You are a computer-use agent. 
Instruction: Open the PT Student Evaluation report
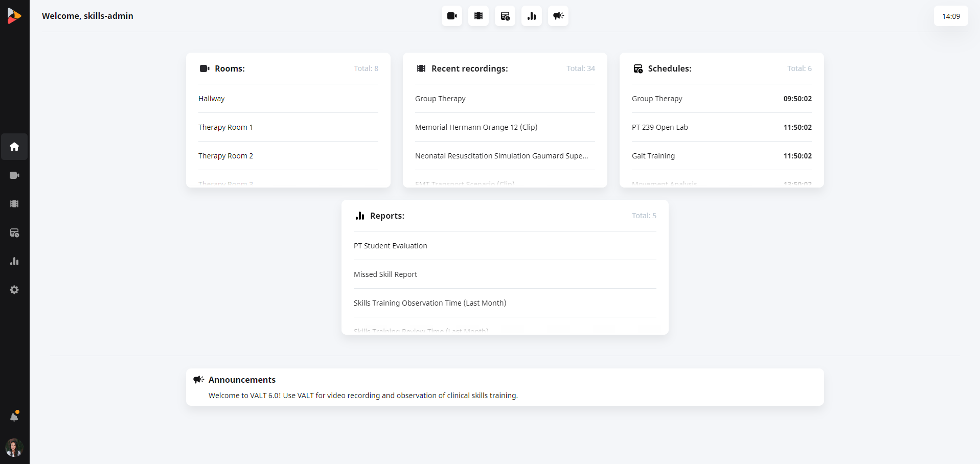click(x=391, y=246)
